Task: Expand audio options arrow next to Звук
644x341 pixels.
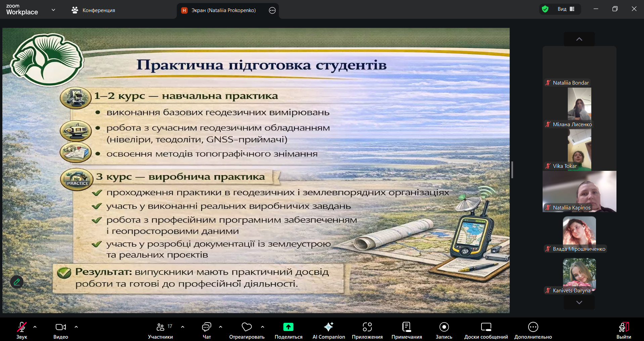Action: (35, 327)
